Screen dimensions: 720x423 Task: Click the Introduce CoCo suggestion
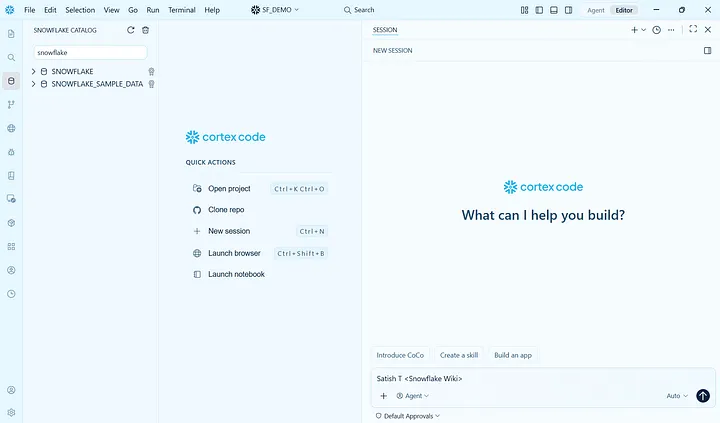click(400, 355)
